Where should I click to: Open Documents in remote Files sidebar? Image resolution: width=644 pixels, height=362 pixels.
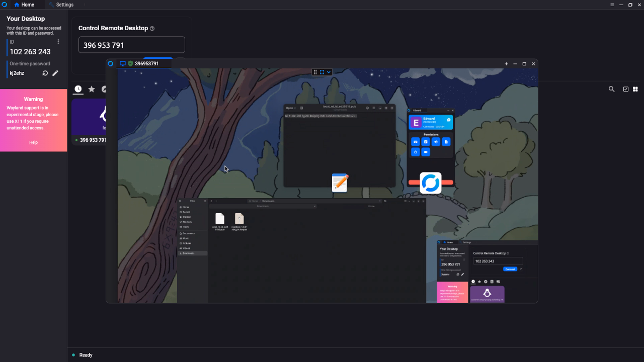(x=192, y=234)
